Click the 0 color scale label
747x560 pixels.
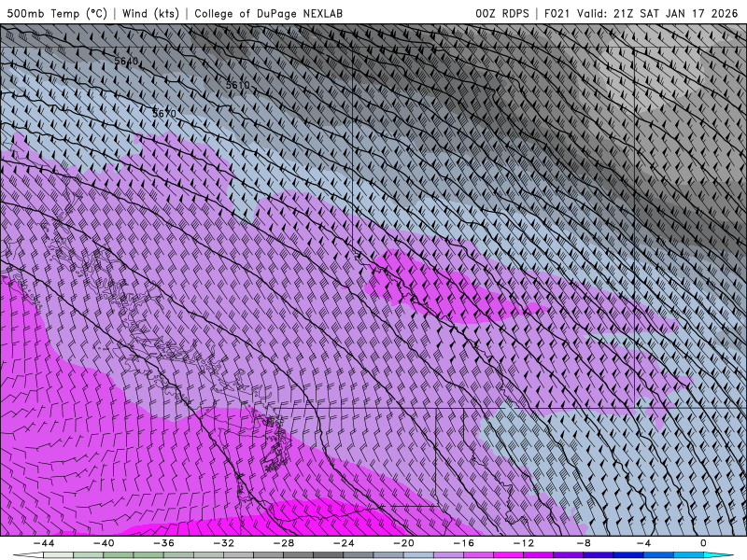[x=704, y=543]
